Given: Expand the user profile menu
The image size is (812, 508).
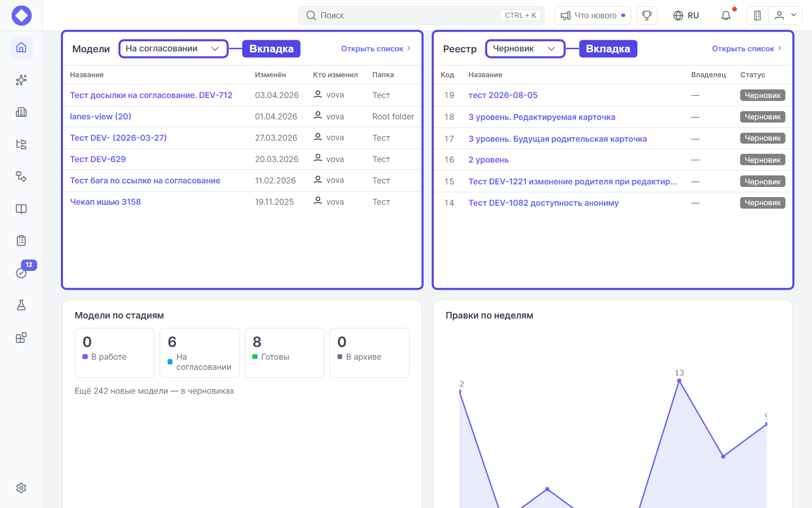Looking at the screenshot, I should [x=785, y=15].
